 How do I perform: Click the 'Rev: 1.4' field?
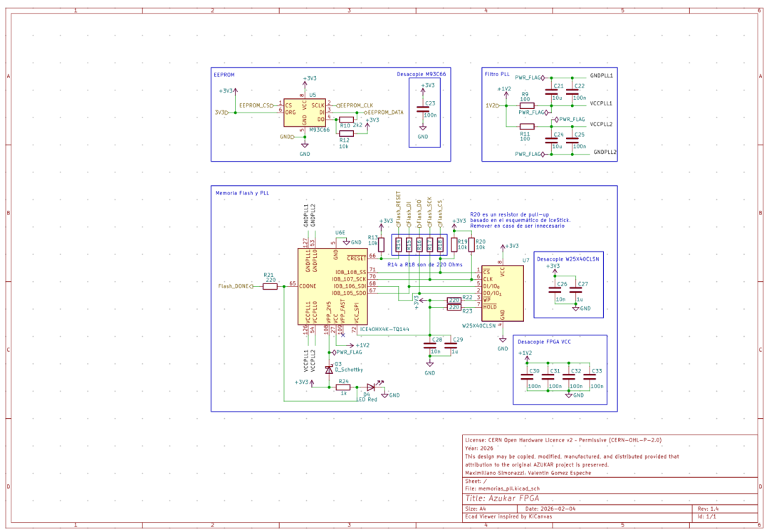coord(708,509)
